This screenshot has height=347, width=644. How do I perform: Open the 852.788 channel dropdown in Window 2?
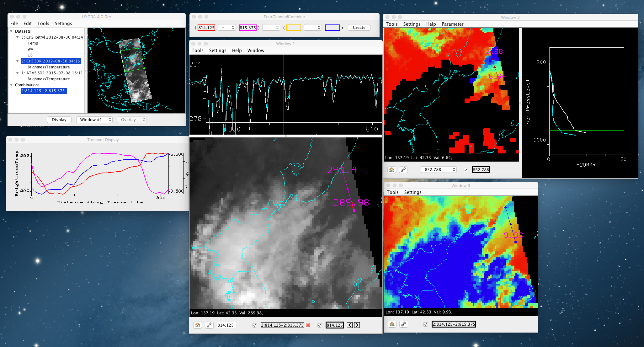click(439, 170)
